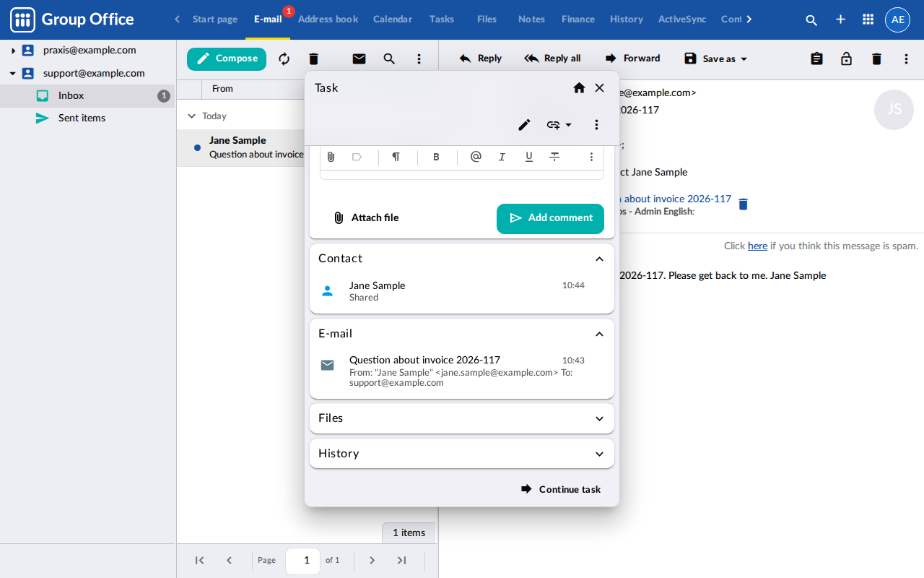Delete the open message with trash icon
This screenshot has height=578, width=924.
(x=876, y=59)
